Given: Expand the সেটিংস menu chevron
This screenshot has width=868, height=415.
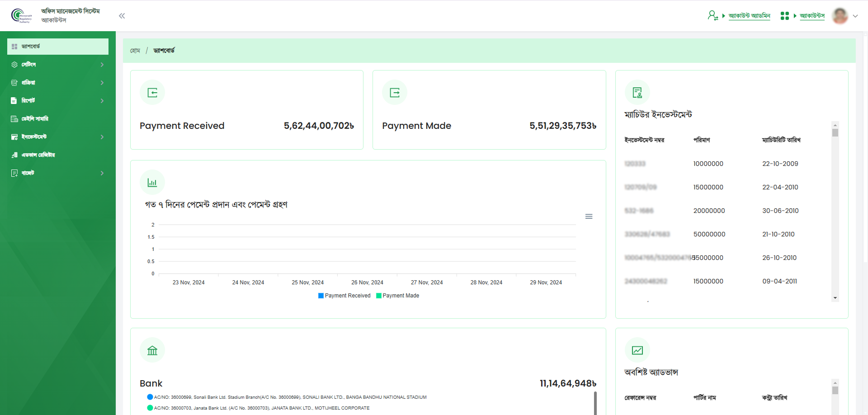Looking at the screenshot, I should pyautogui.click(x=102, y=65).
